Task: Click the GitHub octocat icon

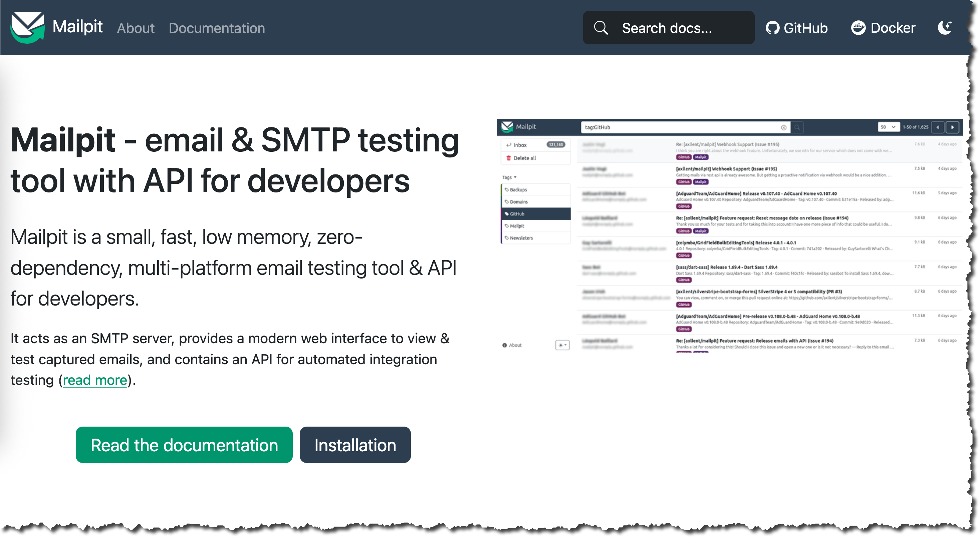Action: pos(772,28)
